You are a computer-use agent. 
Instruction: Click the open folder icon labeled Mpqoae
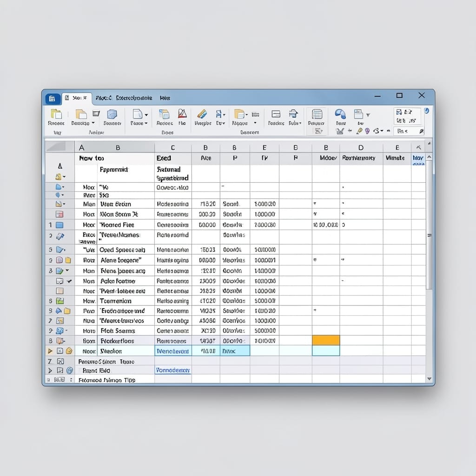pyautogui.click(x=239, y=114)
